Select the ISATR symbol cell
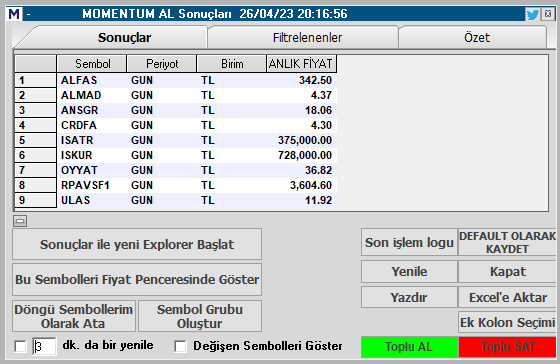Viewport: 560px width, 364px height. (x=92, y=140)
